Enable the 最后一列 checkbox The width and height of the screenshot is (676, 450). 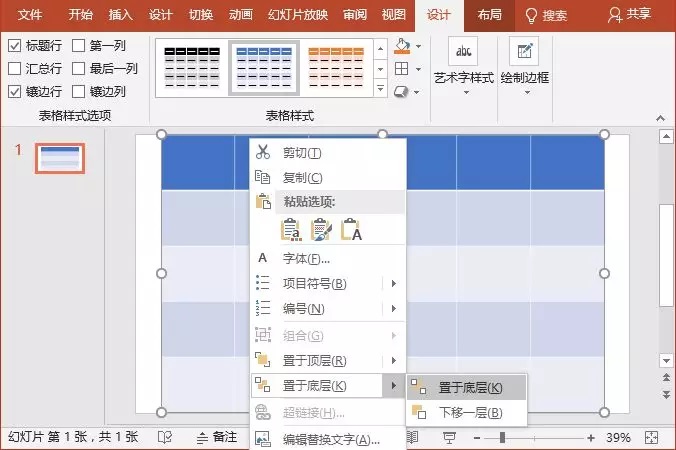(78, 68)
